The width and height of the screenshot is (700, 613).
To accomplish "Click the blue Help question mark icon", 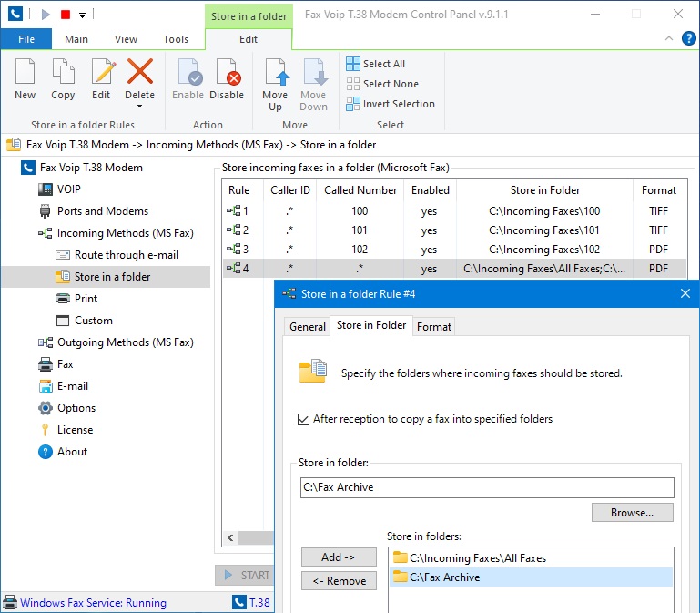I will pyautogui.click(x=689, y=38).
